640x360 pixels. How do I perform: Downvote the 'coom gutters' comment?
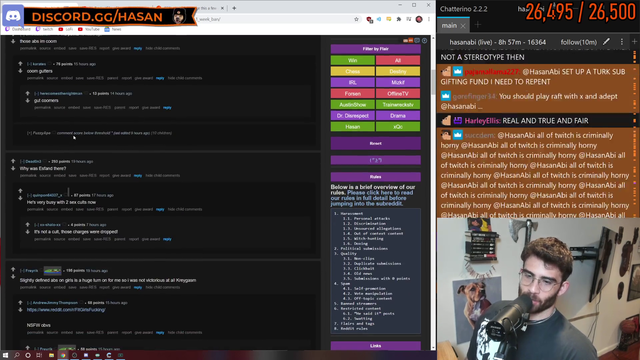[20, 71]
